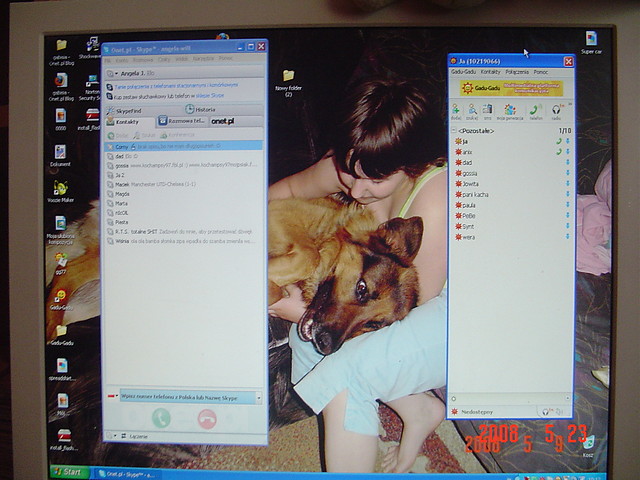This screenshot has width=640, height=480.
Task: Select the paula contact in Gadu-Gadu
Action: (x=511, y=205)
